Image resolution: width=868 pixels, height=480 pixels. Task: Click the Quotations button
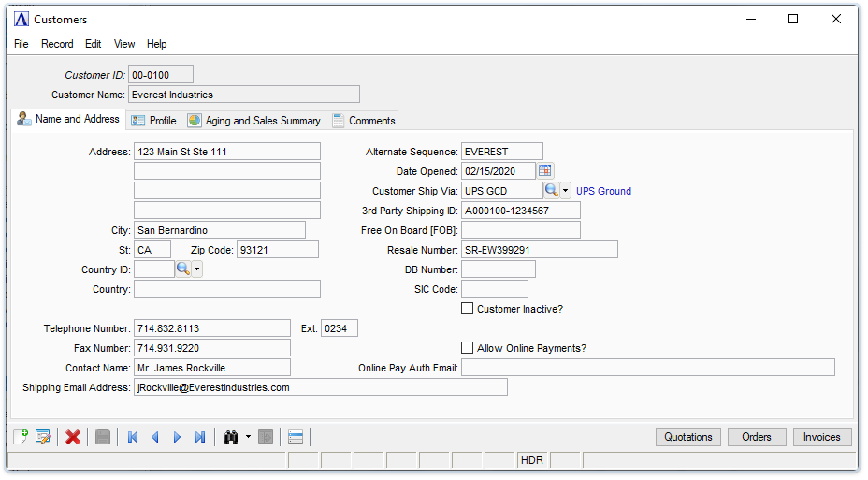(x=688, y=437)
